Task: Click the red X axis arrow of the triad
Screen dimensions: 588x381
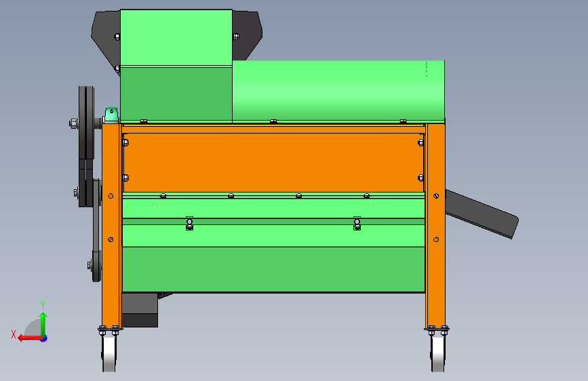Action: click(x=29, y=338)
